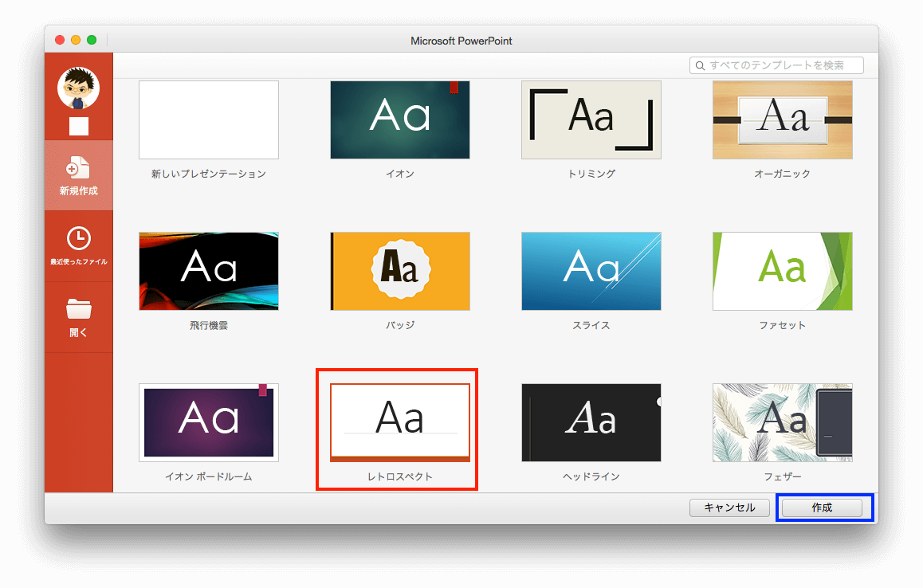Click the イオン ボードルーム label text
Screen dimensions: 923x588
[208, 476]
